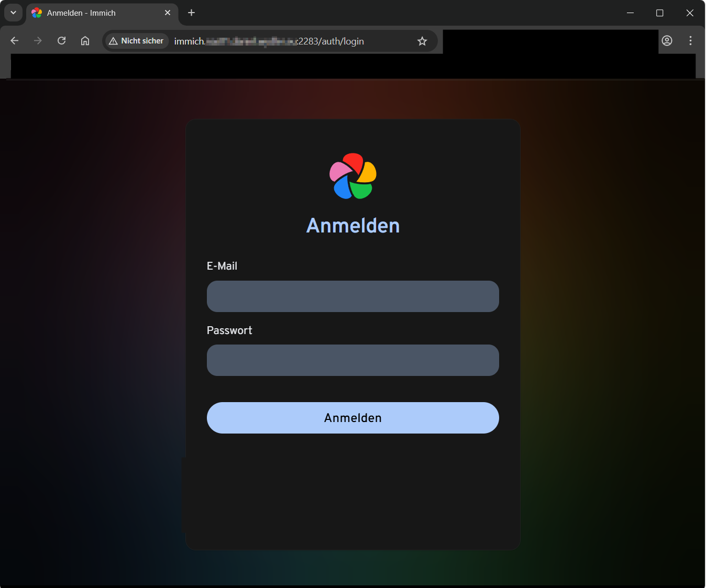This screenshot has height=588, width=706.
Task: Maximize the browser window
Action: click(x=660, y=13)
